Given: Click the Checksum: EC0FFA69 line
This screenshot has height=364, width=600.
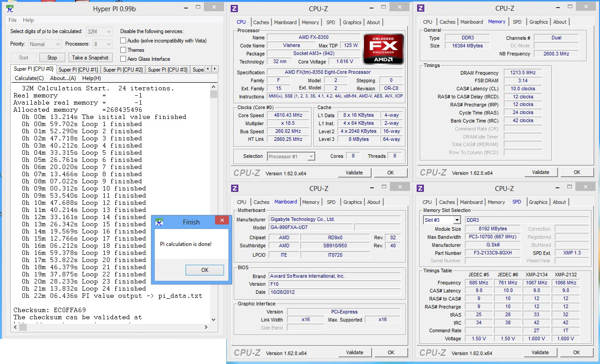Looking at the screenshot, I should pyautogui.click(x=50, y=310).
